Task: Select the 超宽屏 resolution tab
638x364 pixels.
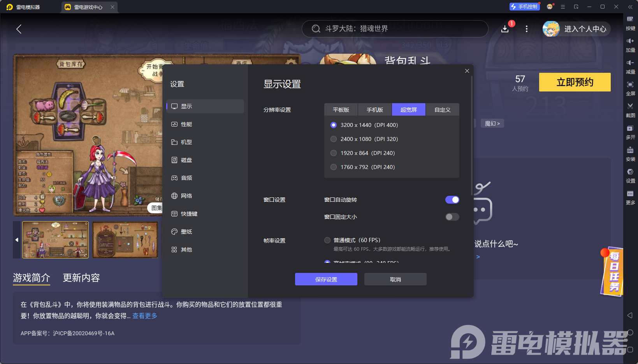Action: pos(409,110)
